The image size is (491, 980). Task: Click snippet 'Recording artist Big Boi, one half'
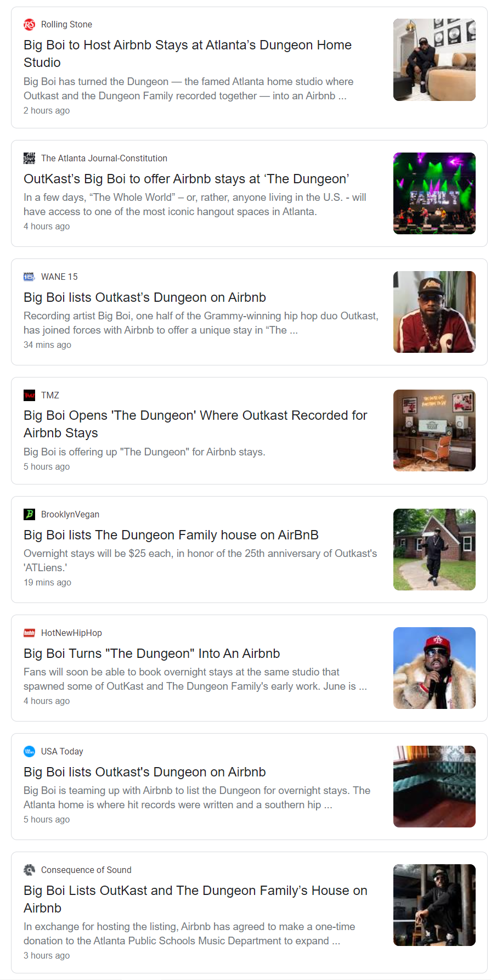pos(201,323)
